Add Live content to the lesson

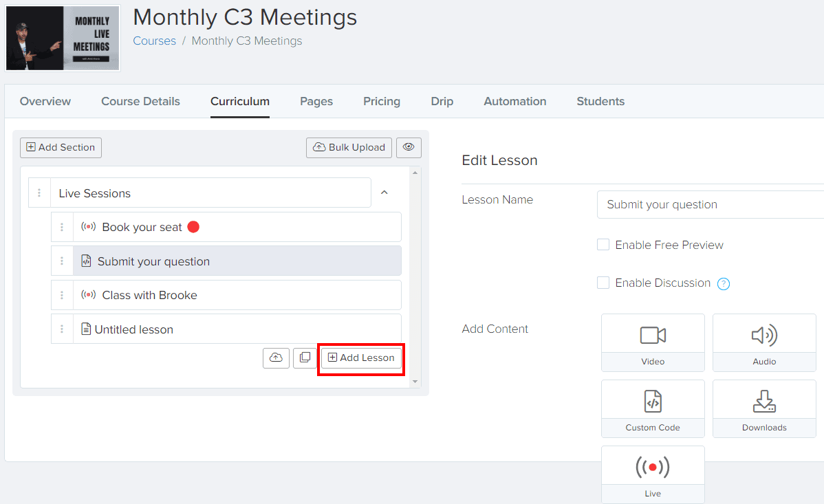click(x=653, y=474)
